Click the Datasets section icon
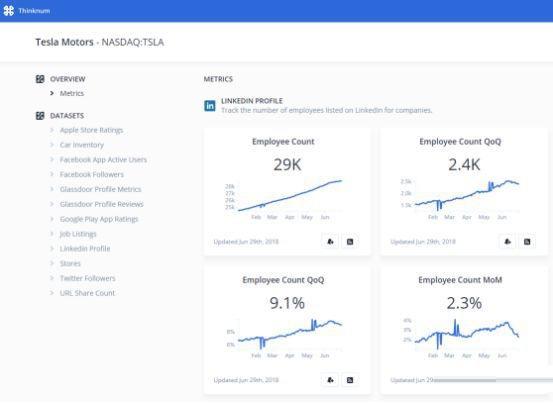553x403 pixels. point(40,116)
